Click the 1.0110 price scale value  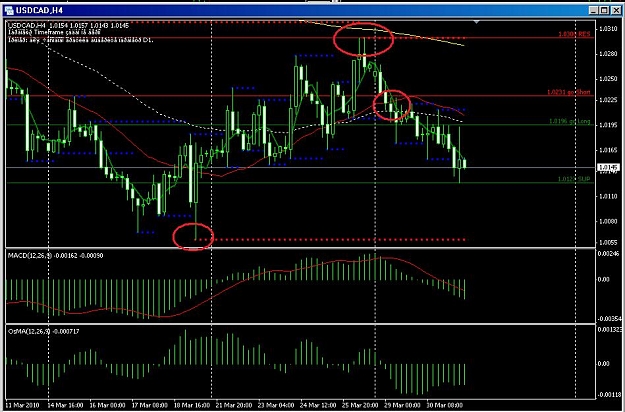coord(609,196)
